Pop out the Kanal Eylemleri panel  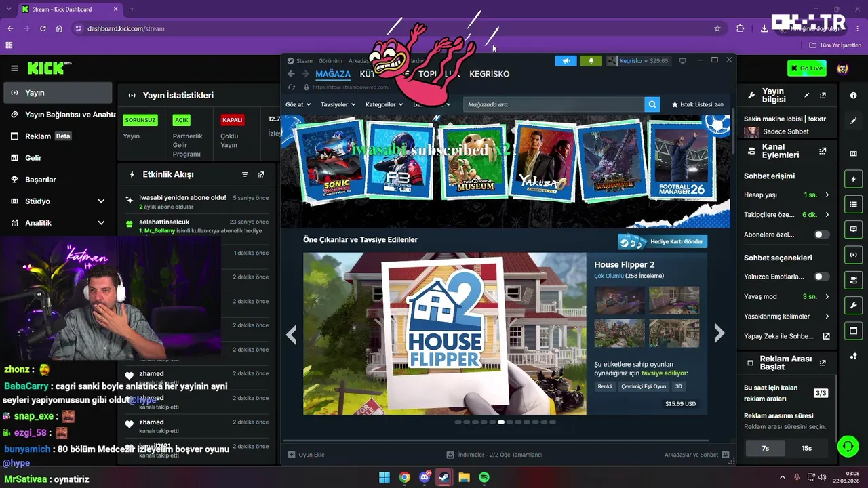pyautogui.click(x=823, y=151)
